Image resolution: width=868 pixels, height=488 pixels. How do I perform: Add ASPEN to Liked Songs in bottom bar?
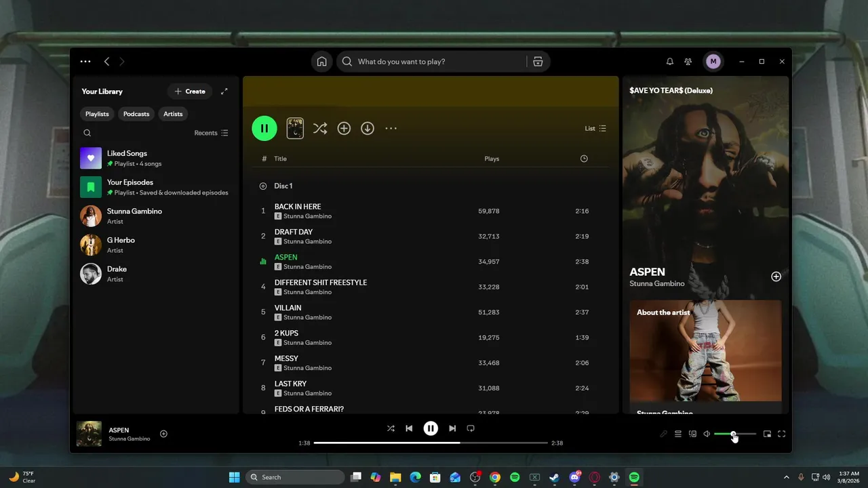(x=163, y=434)
